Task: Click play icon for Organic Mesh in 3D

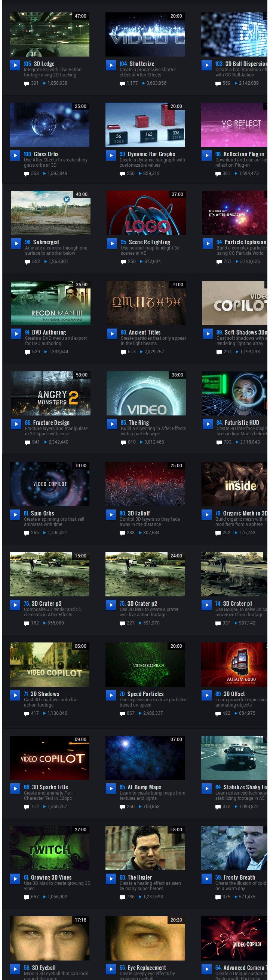Action: 206,514
